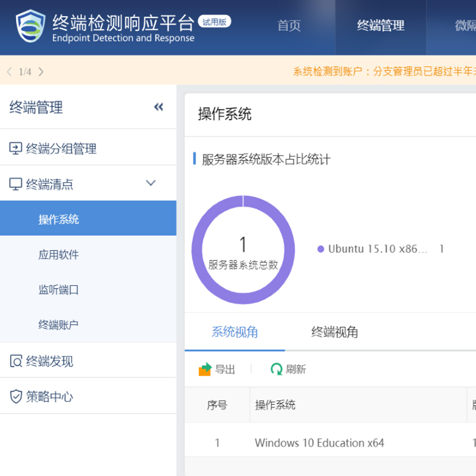
Task: Click the 试用版 trial badge
Action: pos(214,22)
